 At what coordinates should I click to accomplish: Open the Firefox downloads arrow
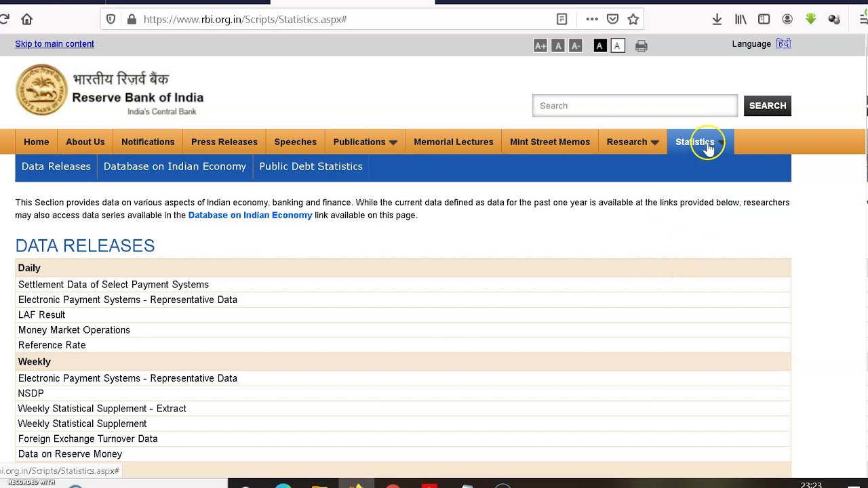point(717,19)
